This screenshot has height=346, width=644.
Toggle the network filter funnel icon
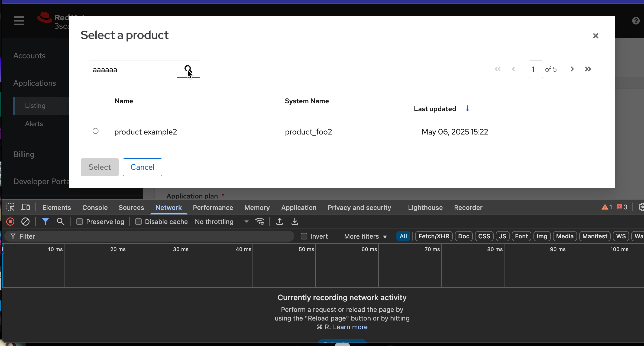[x=45, y=222]
